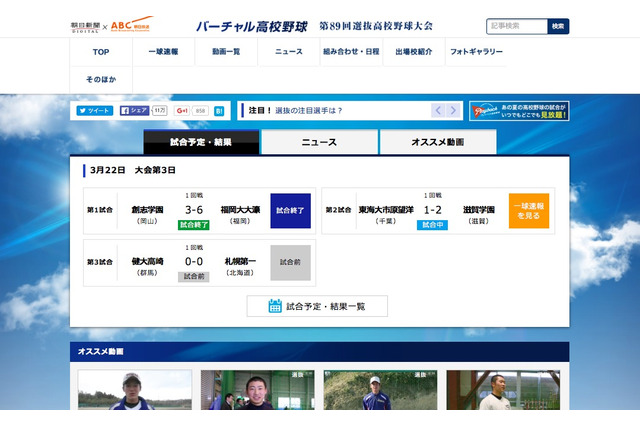Open the 動画一覧 menu item
Screen dimensions: 640x426
click(226, 52)
